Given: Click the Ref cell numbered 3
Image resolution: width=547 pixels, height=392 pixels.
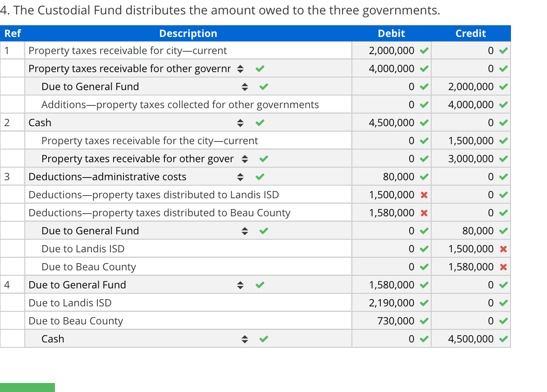Looking at the screenshot, I should pos(12,177).
